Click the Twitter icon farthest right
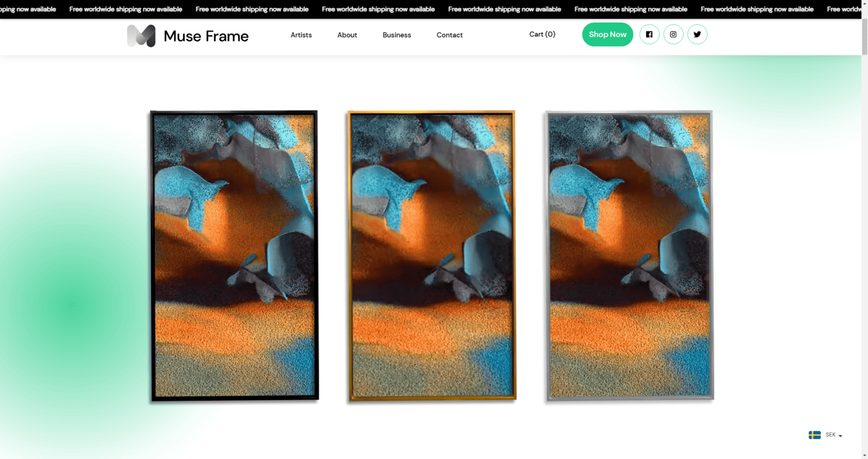The image size is (868, 459). 697,34
